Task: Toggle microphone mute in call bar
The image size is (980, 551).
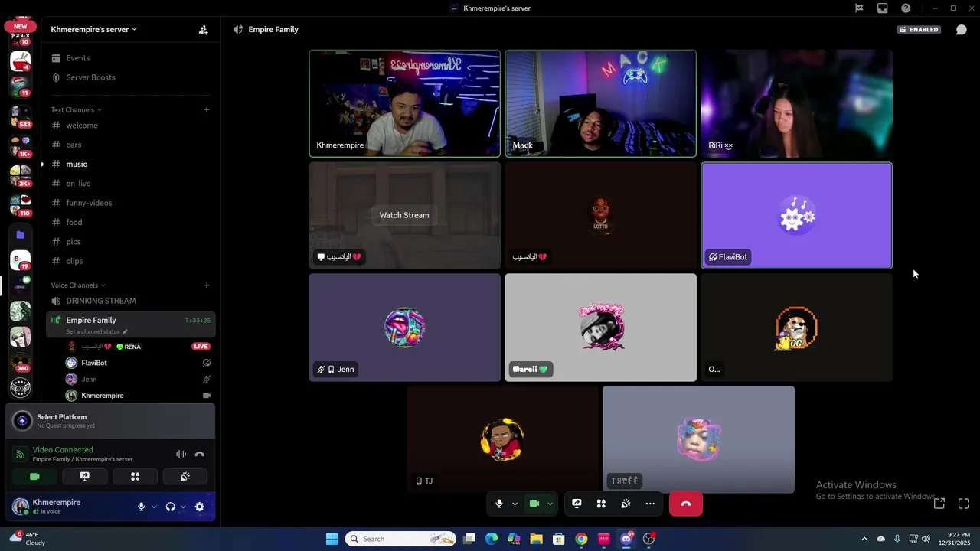Action: pyautogui.click(x=499, y=504)
